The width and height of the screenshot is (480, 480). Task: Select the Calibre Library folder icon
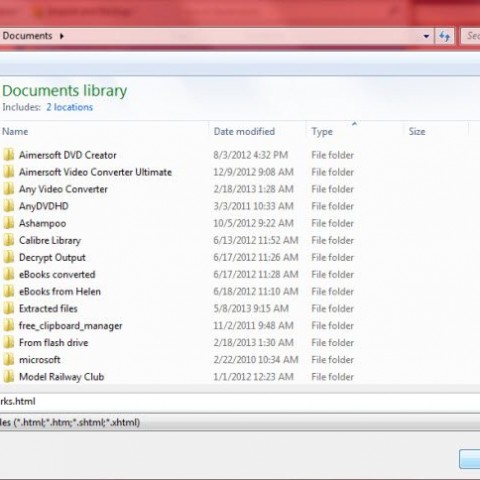coord(9,240)
